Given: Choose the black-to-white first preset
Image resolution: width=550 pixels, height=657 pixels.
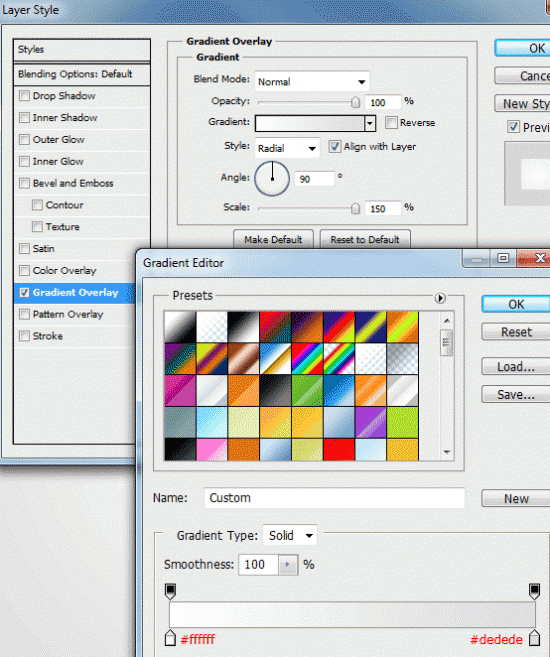Looking at the screenshot, I should click(x=180, y=327).
